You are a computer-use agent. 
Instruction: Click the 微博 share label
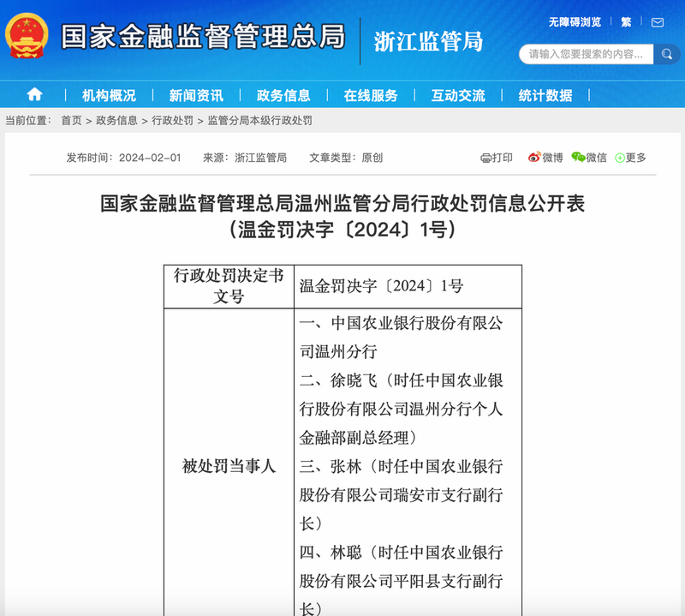(x=552, y=158)
